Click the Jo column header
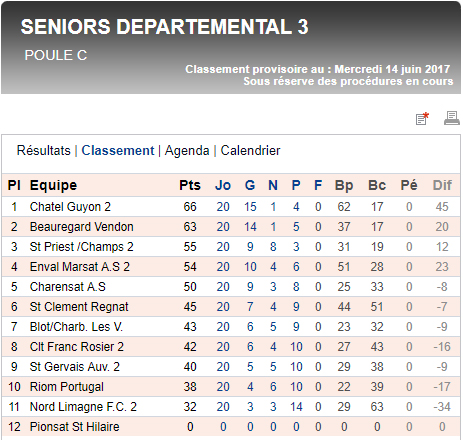Image resolution: width=463 pixels, height=440 pixels. tap(223, 185)
